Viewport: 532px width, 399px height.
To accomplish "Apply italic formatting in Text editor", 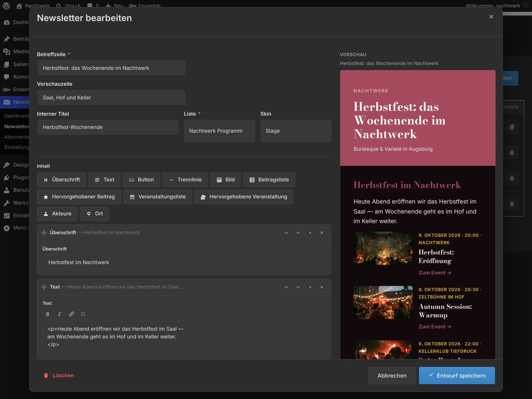I will [60, 314].
